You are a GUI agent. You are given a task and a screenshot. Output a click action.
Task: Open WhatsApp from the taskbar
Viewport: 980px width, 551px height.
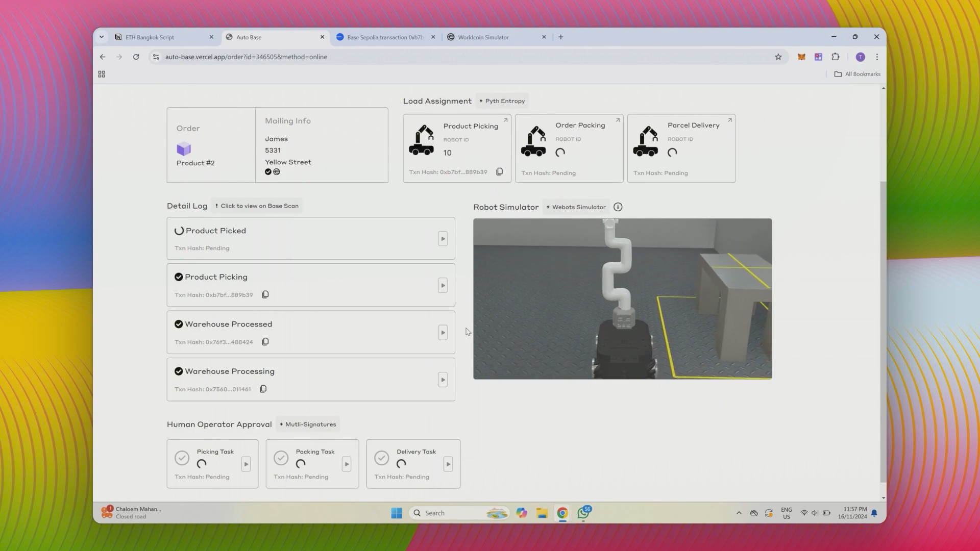(583, 513)
